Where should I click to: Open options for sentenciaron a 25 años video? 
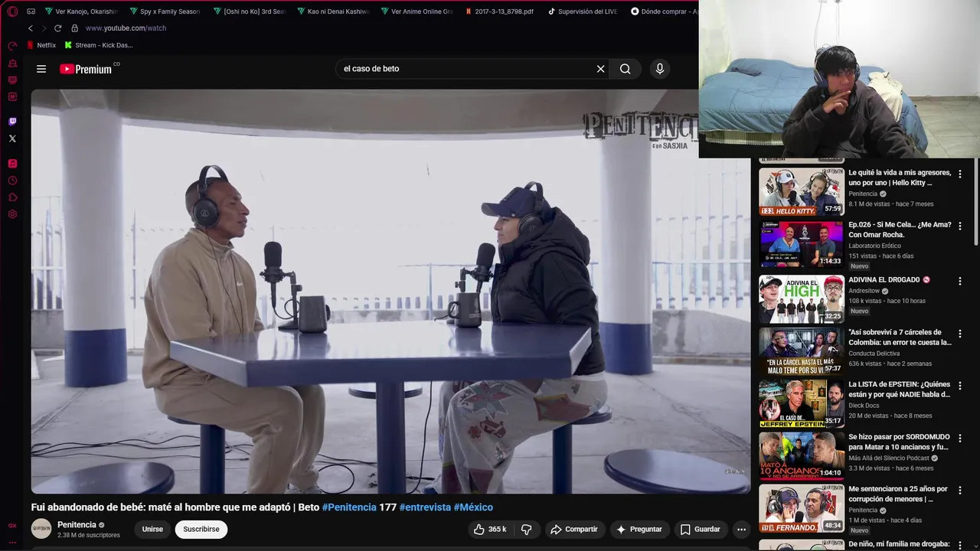[960, 491]
